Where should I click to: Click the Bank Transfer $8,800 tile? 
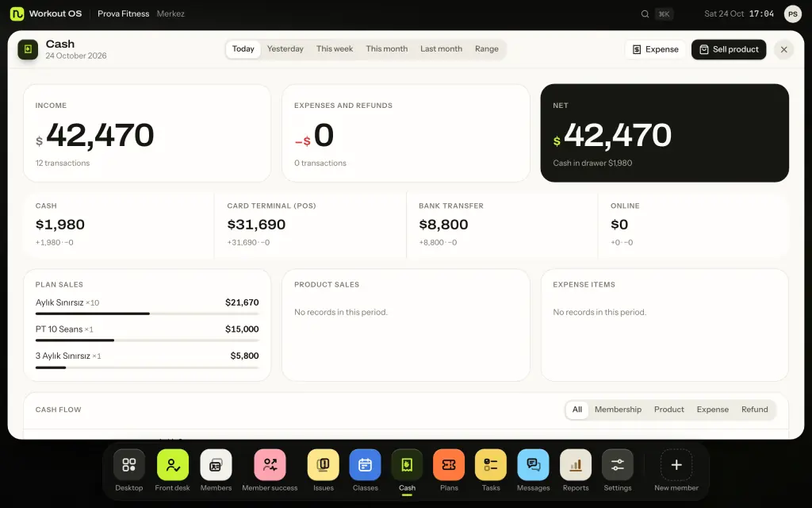pyautogui.click(x=502, y=225)
